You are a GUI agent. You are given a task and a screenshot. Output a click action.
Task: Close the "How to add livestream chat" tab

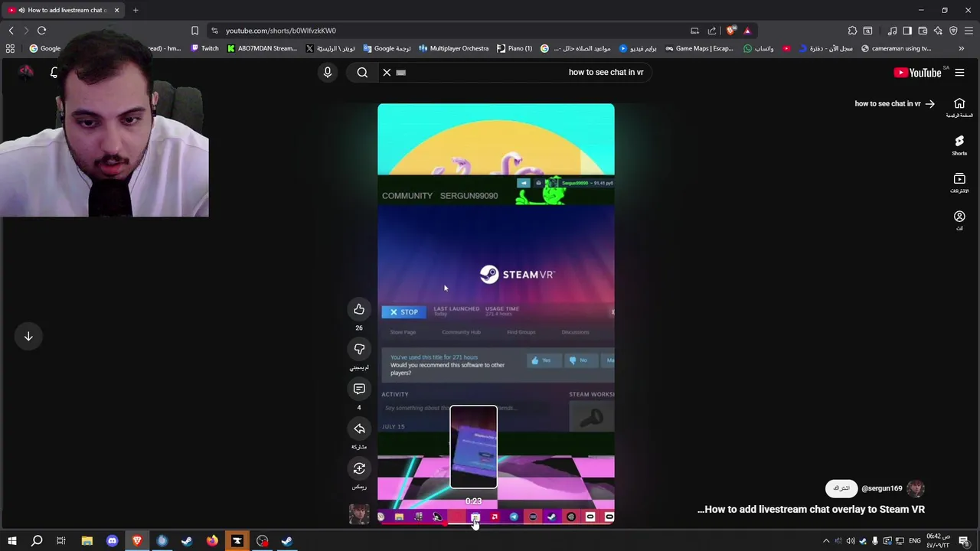[116, 10]
